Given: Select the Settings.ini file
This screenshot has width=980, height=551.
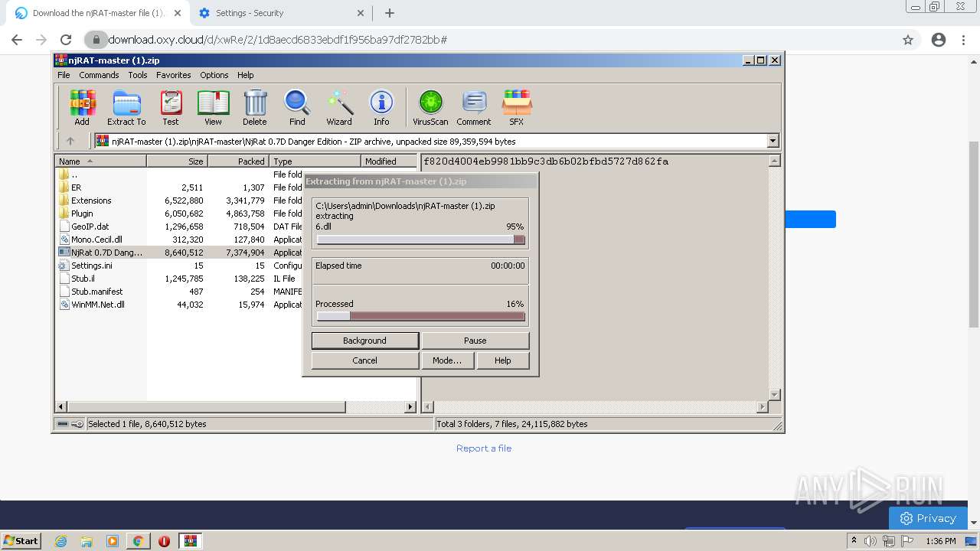Looking at the screenshot, I should 236,266.
